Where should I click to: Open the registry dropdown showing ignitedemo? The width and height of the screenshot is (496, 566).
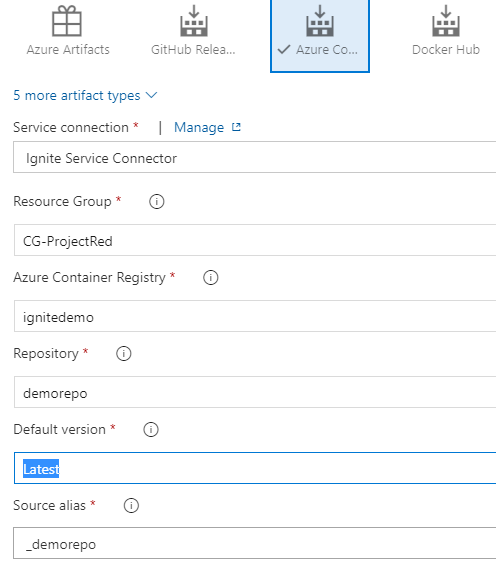click(255, 316)
